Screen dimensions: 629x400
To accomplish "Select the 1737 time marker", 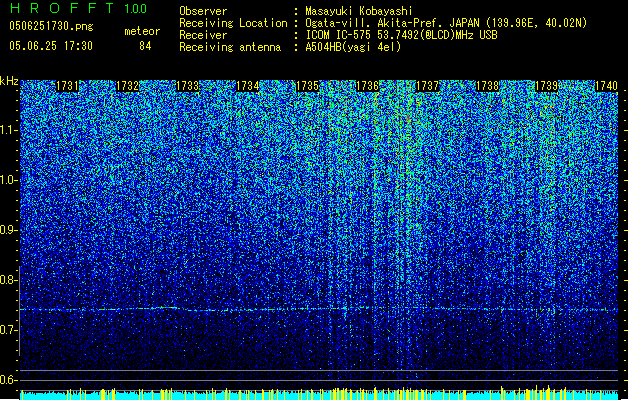I will (x=428, y=86).
